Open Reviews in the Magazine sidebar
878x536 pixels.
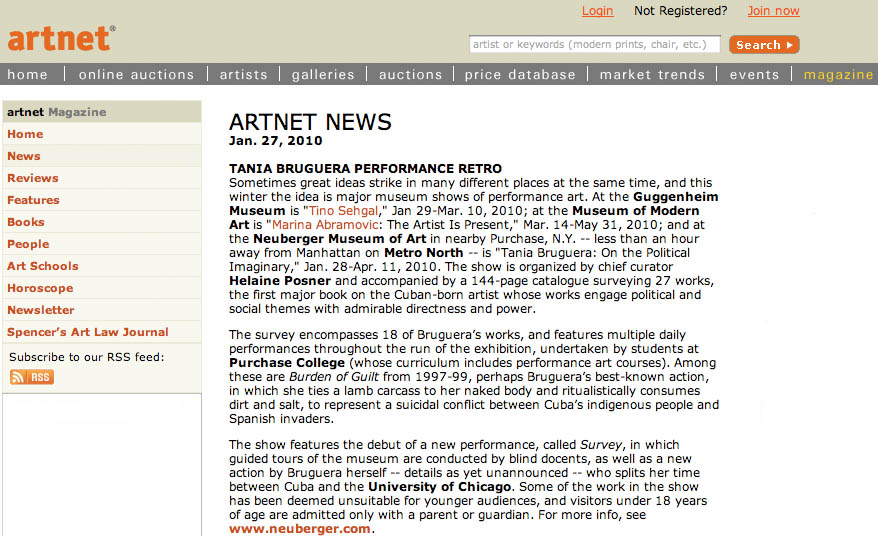33,178
